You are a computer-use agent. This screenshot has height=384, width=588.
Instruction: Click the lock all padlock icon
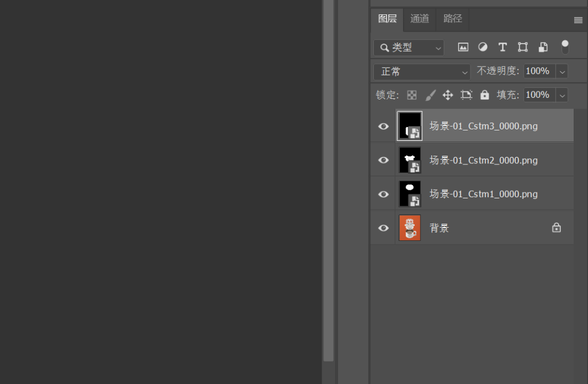pos(485,95)
